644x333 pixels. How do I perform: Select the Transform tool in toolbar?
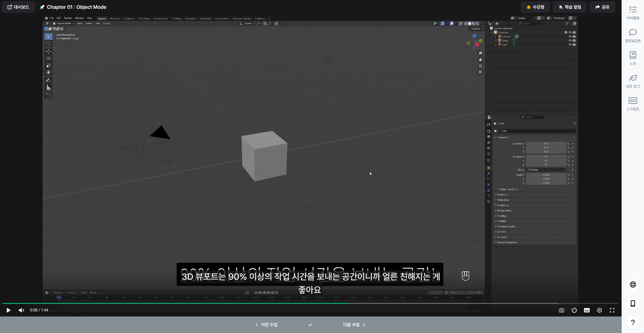point(49,72)
